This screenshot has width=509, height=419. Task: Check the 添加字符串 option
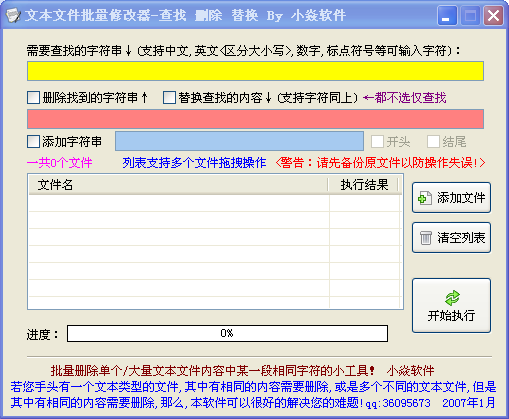(33, 141)
